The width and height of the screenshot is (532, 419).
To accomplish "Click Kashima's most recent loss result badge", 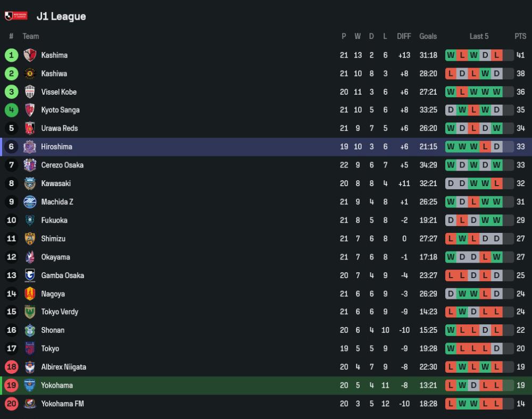I will pyautogui.click(x=497, y=55).
